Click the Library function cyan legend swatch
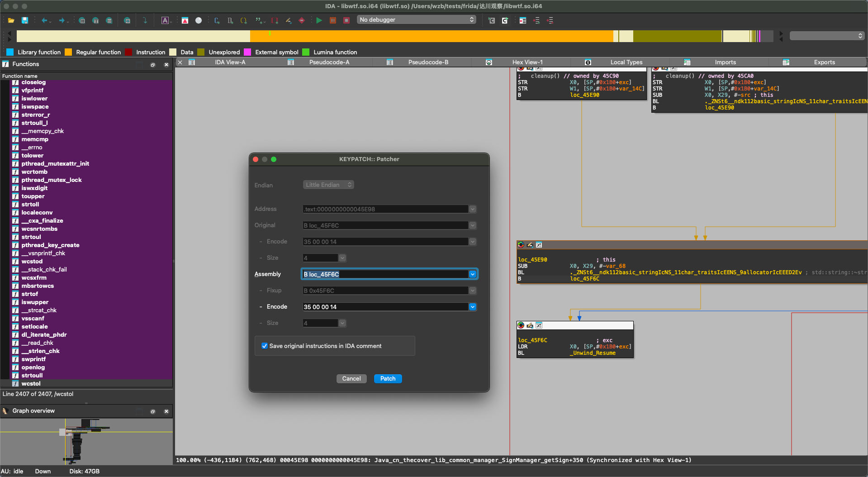 tap(10, 52)
